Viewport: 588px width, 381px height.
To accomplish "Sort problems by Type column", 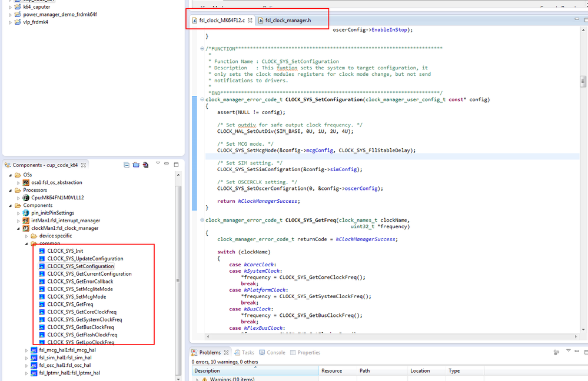I will click(465, 371).
